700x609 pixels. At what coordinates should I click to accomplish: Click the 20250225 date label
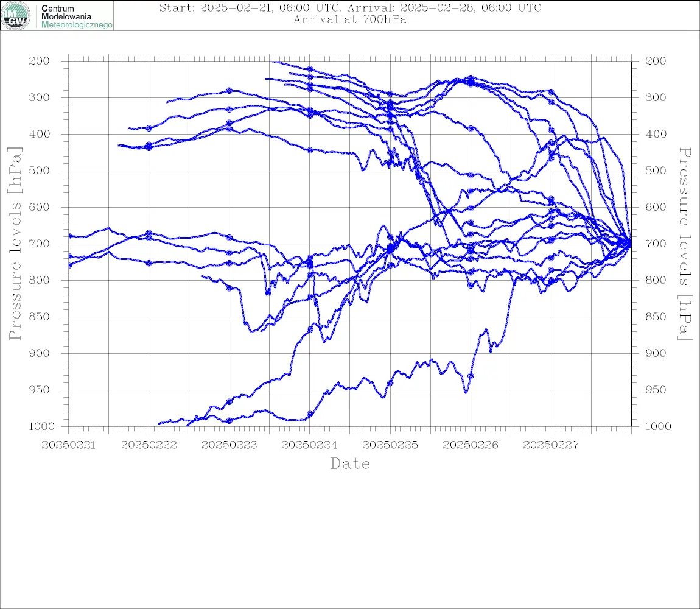pyautogui.click(x=390, y=445)
